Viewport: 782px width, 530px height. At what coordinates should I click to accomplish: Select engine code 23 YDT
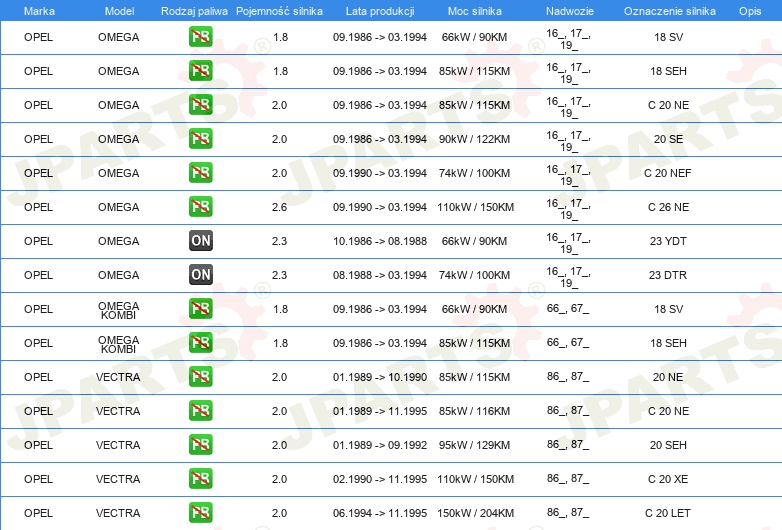coord(668,241)
